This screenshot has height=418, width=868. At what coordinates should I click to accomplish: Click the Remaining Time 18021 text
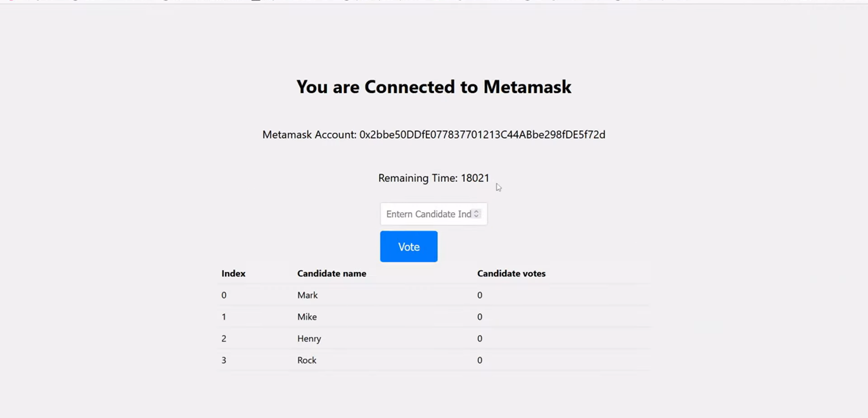434,178
